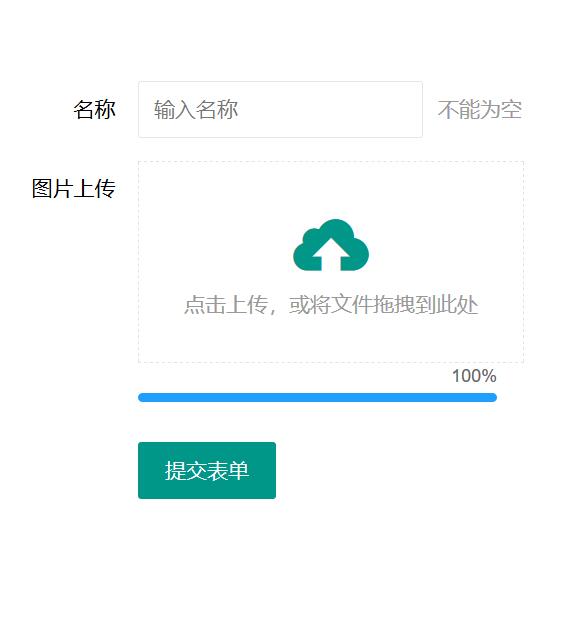Click the left end of progress bar
This screenshot has width=569, height=630.
pyautogui.click(x=143, y=397)
